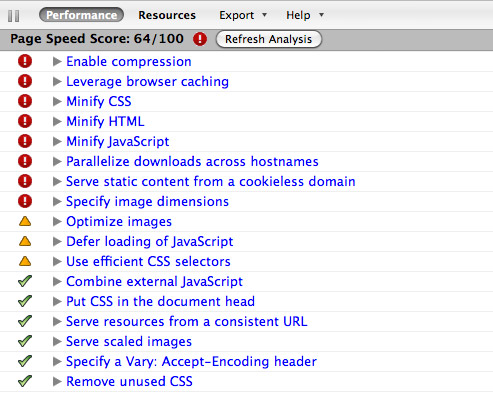
Task: Expand the Remove unused CSS triangle
Action: [x=57, y=381]
